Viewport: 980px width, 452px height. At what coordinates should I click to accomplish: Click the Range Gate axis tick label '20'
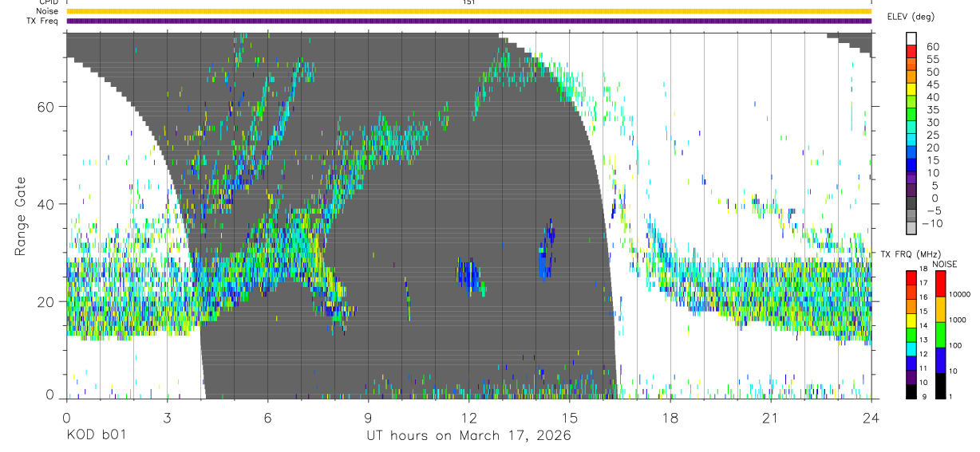[x=47, y=302]
